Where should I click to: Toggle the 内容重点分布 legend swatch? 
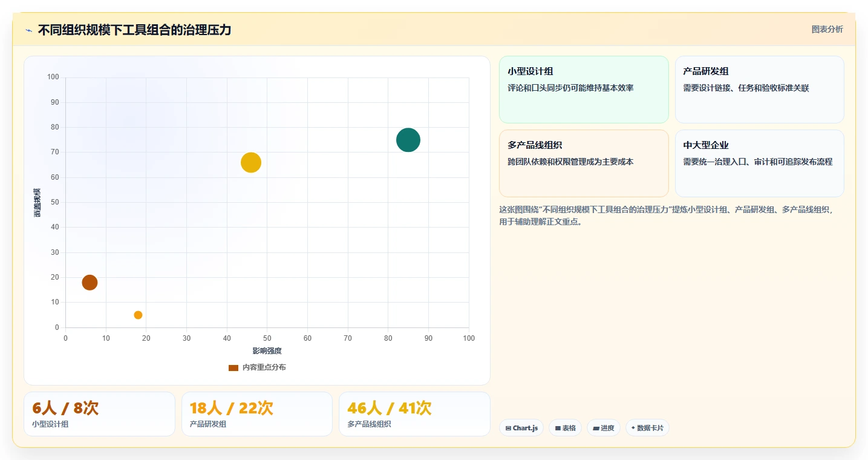(x=233, y=368)
